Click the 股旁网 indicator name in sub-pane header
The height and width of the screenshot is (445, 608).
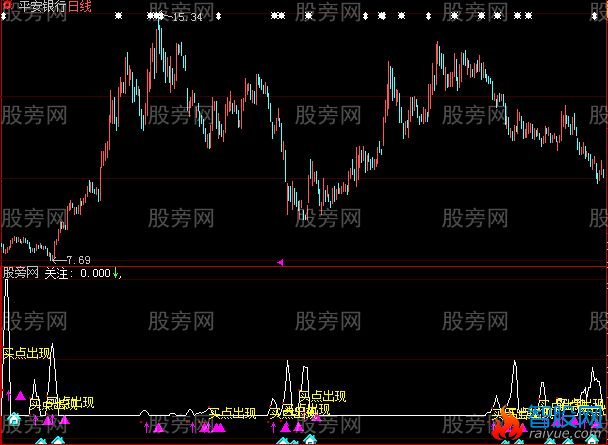coord(21,273)
